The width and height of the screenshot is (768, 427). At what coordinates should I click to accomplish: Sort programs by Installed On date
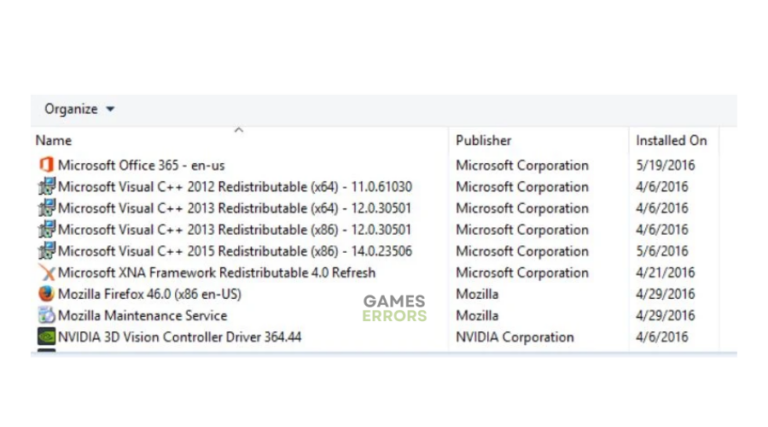(x=671, y=141)
